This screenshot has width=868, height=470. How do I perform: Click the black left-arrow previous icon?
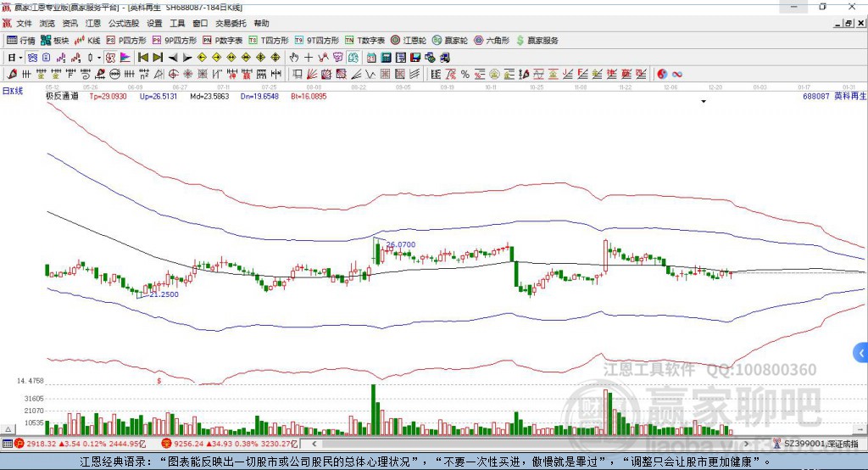173,58
